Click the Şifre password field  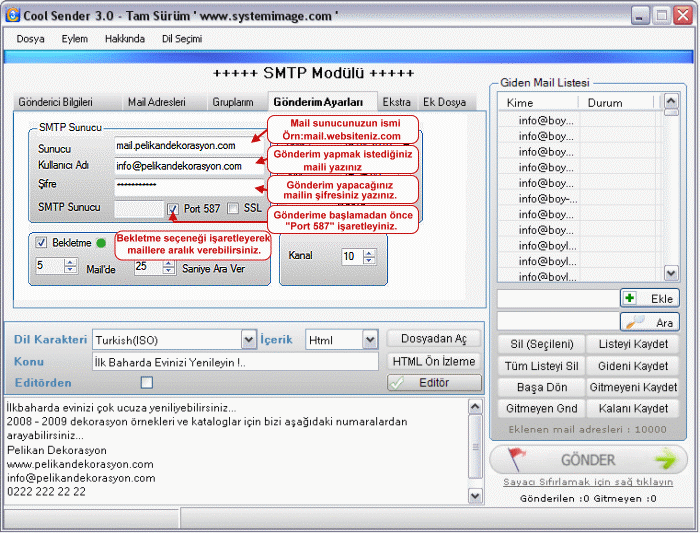(189, 185)
